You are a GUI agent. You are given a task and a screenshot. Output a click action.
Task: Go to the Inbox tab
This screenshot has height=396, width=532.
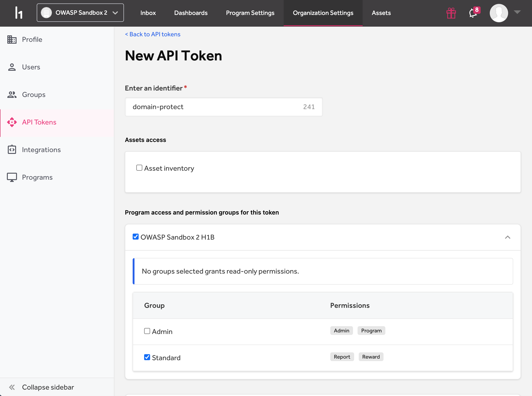tap(148, 13)
